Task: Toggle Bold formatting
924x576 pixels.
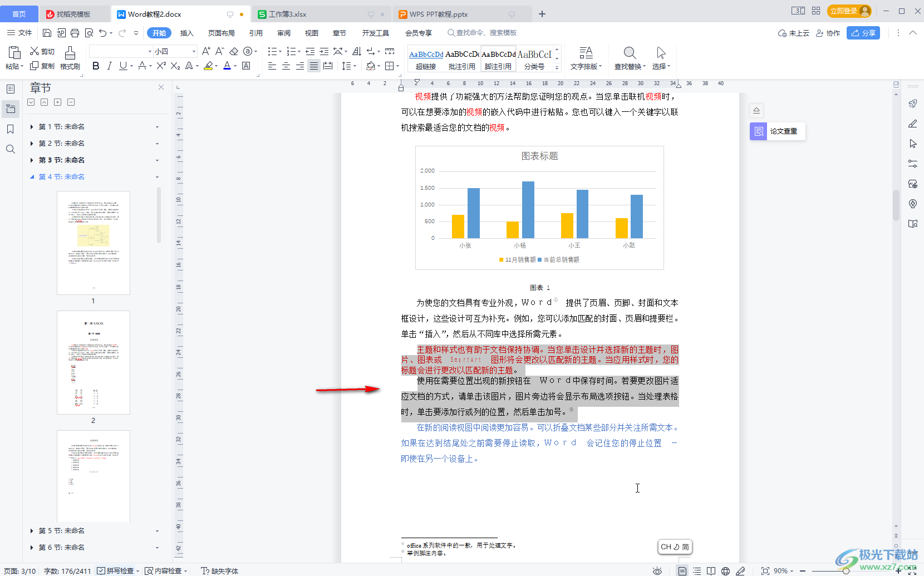Action: coord(96,66)
